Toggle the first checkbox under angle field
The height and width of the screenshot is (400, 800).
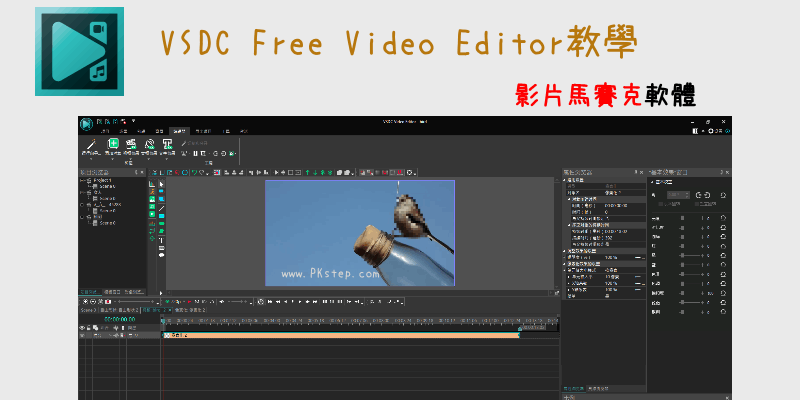click(661, 204)
